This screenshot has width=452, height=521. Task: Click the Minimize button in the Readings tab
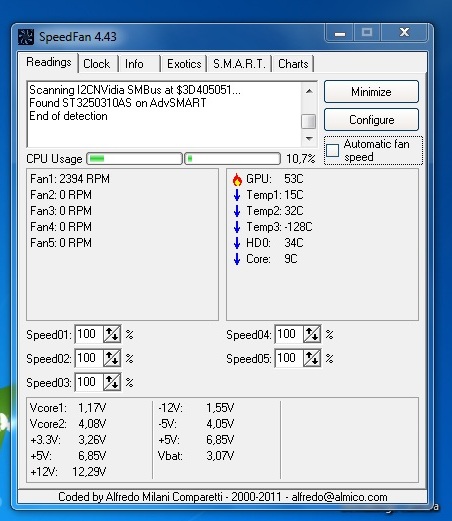click(x=371, y=92)
